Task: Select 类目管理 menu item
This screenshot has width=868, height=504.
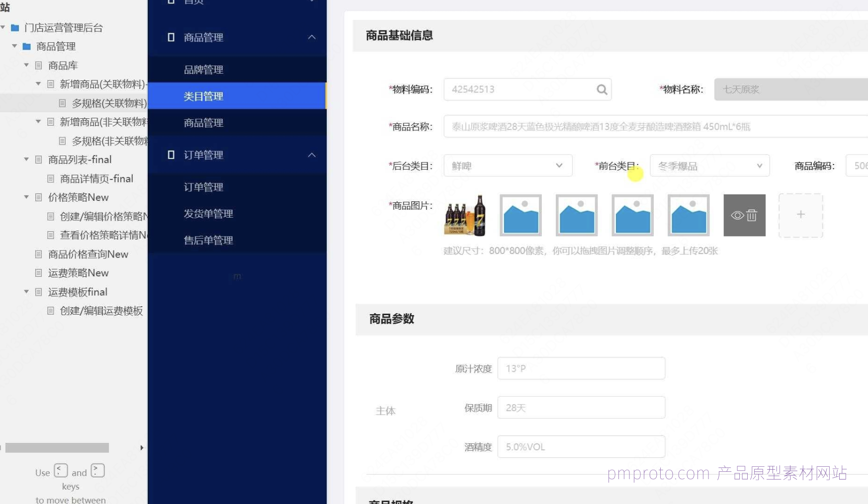Action: [x=237, y=96]
